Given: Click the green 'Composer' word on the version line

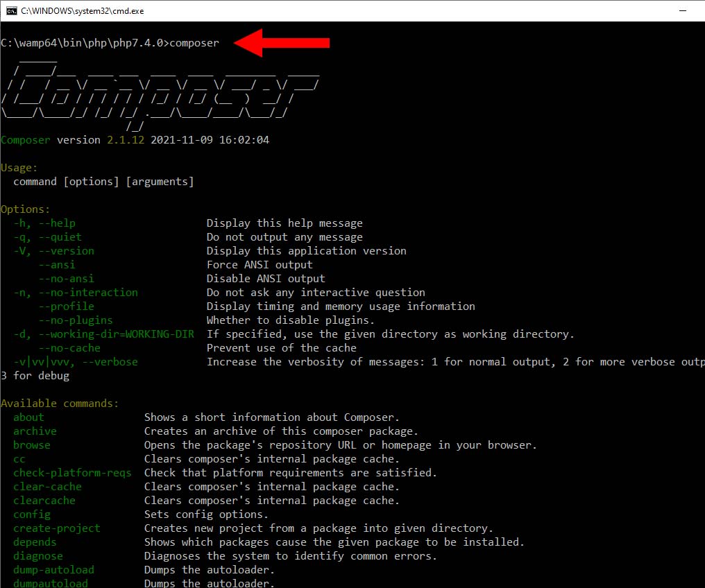Looking at the screenshot, I should tap(26, 140).
